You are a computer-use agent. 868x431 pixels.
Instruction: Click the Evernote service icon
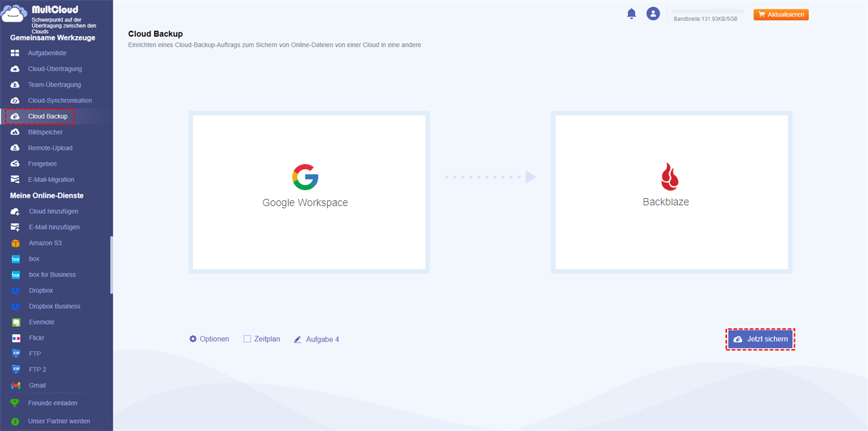pos(15,323)
